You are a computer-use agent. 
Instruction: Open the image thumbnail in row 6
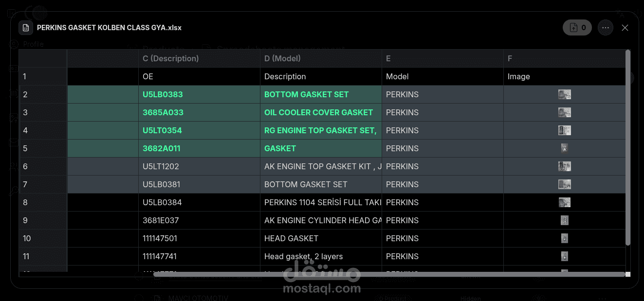[x=565, y=166]
